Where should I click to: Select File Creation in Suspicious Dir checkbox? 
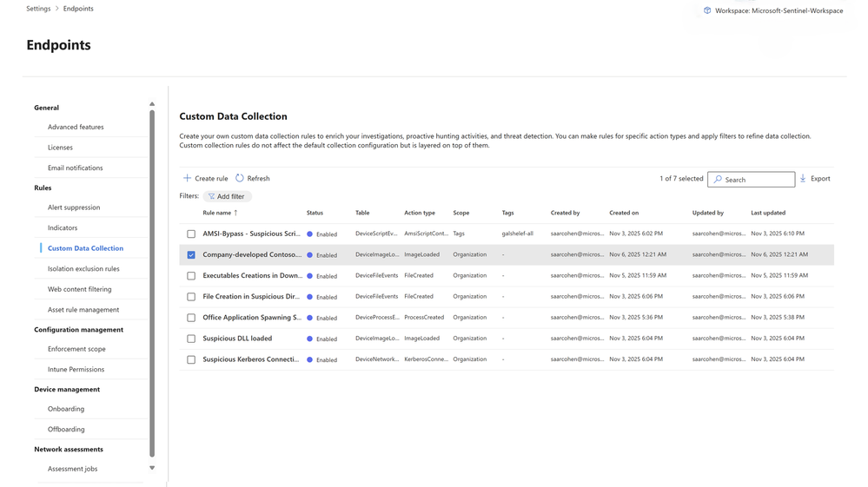point(191,297)
